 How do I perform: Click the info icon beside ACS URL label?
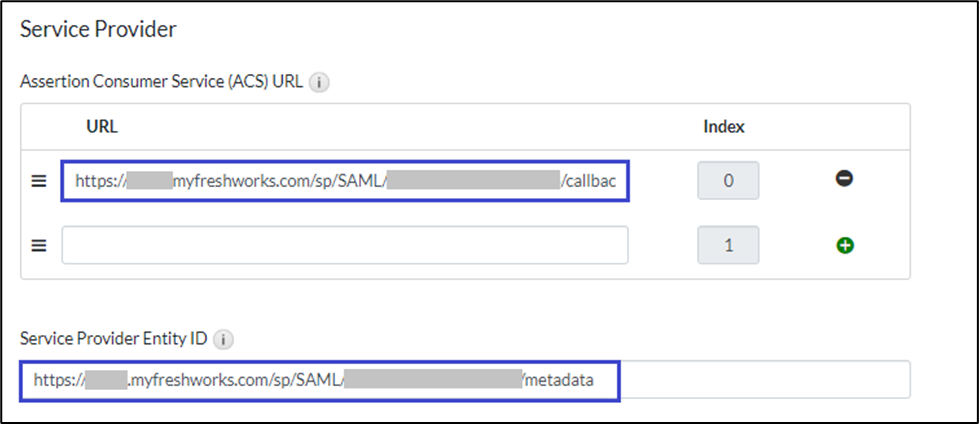(318, 83)
